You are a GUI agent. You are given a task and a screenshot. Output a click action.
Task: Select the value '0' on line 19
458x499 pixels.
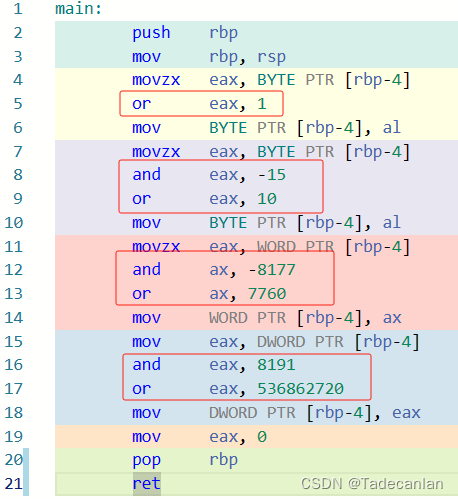(262, 437)
